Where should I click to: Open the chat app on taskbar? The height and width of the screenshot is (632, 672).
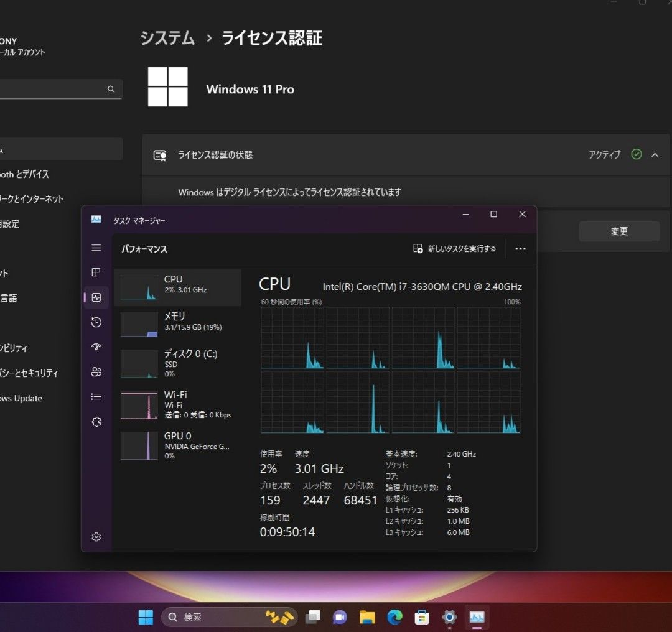(340, 617)
